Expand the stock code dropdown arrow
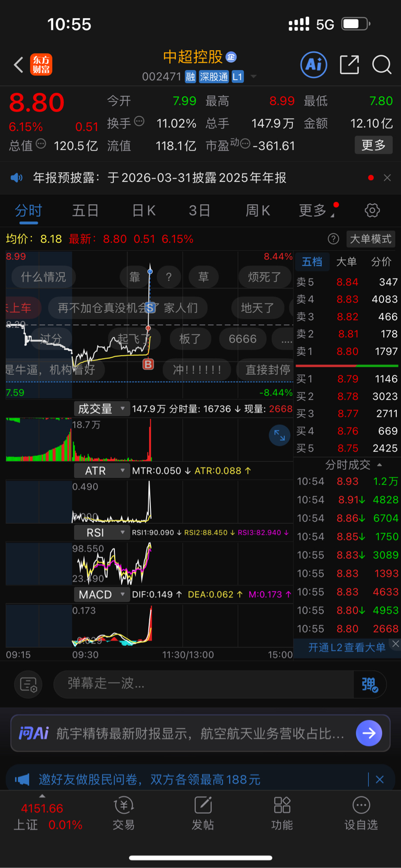This screenshot has height=868, width=401. (x=254, y=77)
